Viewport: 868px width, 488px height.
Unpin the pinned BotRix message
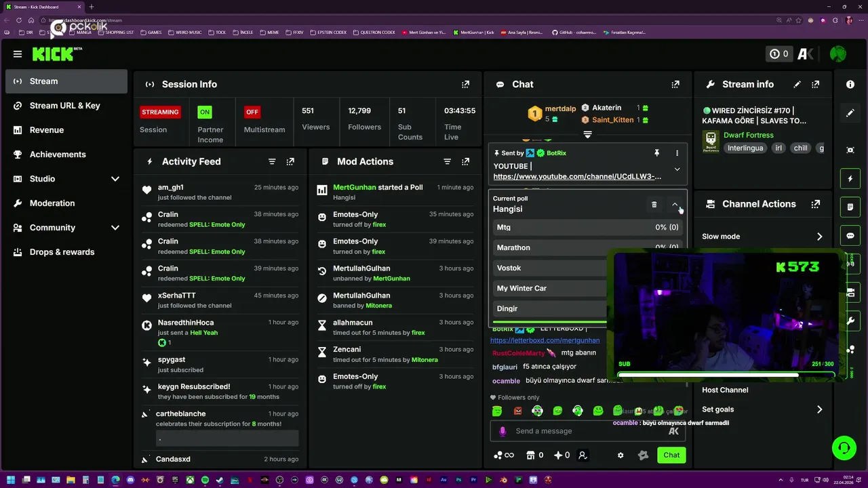pyautogui.click(x=656, y=153)
